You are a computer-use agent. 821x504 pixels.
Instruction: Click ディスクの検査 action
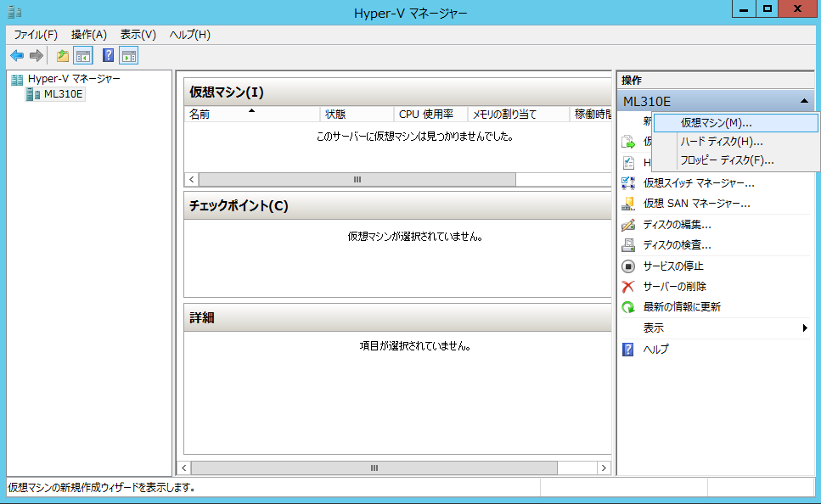click(x=677, y=245)
